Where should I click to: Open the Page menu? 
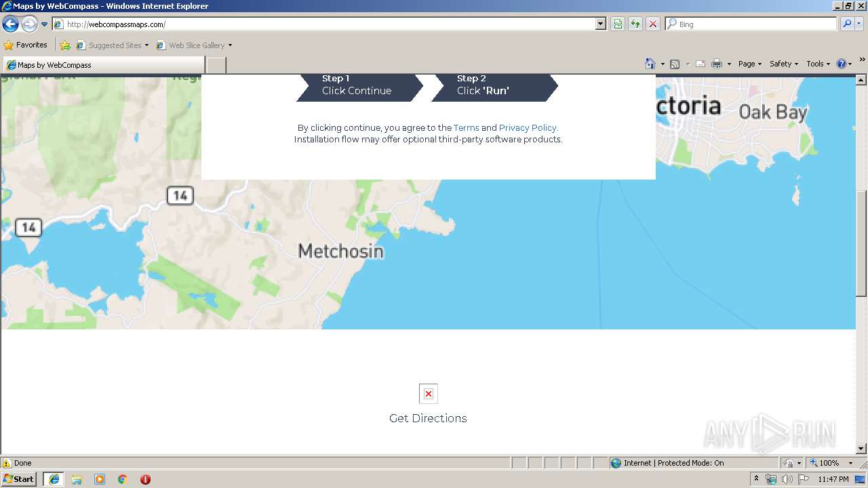pos(749,64)
